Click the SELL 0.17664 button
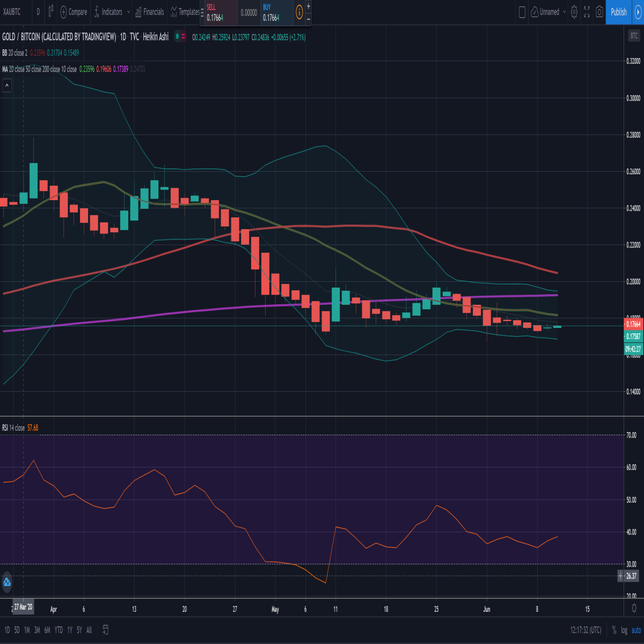Viewport: 644px width, 644px height. (x=220, y=13)
